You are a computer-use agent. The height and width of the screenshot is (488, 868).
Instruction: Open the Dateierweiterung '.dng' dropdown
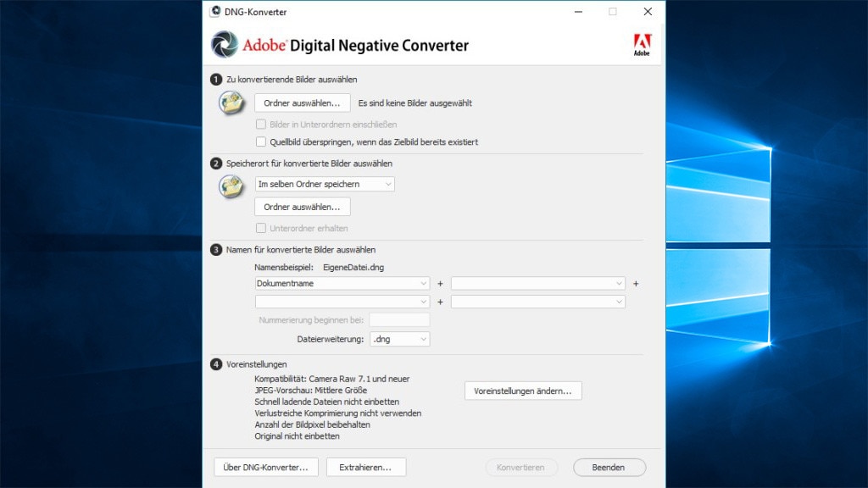[x=400, y=339]
